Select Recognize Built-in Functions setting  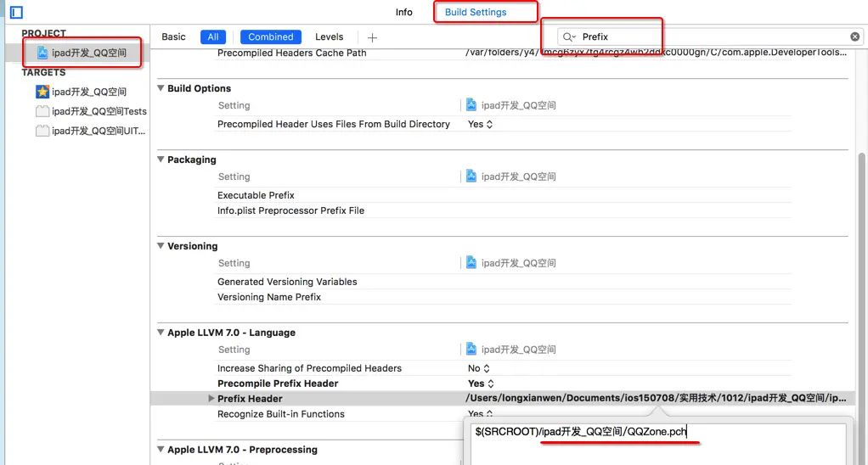[280, 413]
